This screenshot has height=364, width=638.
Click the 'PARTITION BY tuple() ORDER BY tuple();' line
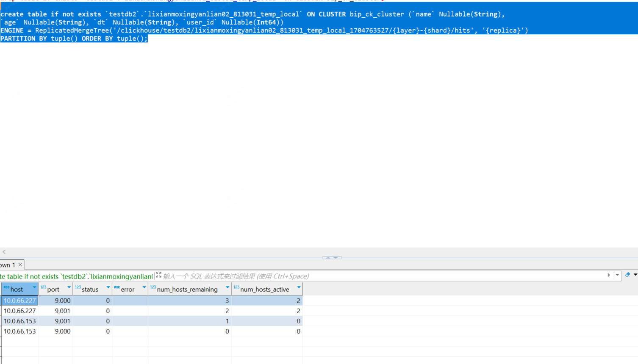click(74, 39)
